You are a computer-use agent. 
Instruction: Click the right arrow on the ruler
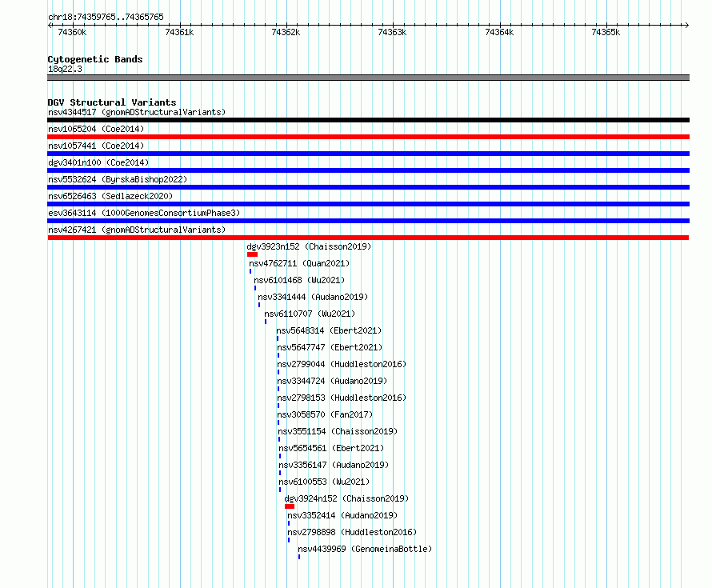[686, 26]
